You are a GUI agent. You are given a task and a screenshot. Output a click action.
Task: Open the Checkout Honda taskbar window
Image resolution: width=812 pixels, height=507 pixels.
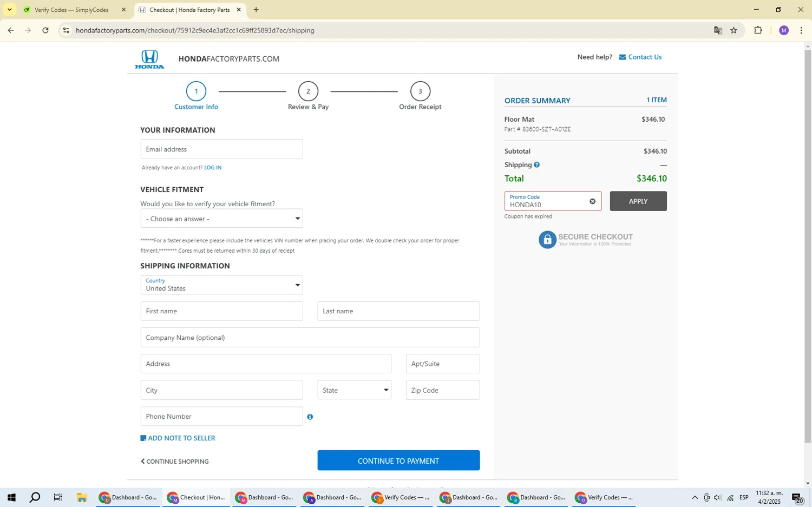[x=196, y=498]
